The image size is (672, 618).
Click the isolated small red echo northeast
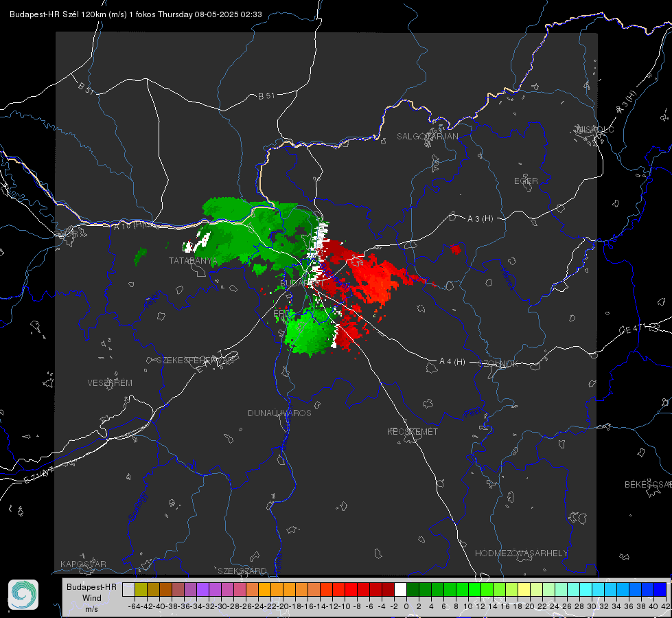[456, 249]
